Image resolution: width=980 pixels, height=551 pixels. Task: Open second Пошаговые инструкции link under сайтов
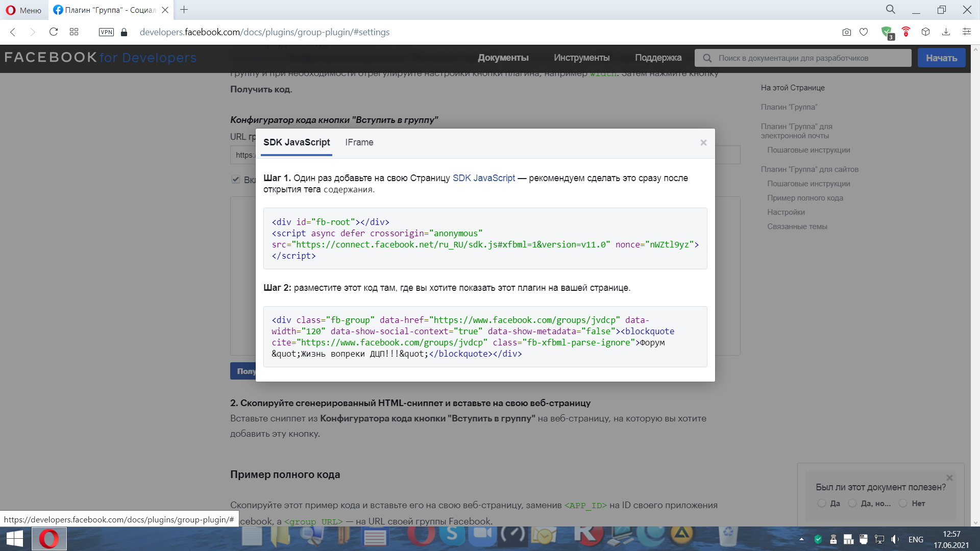coord(808,184)
